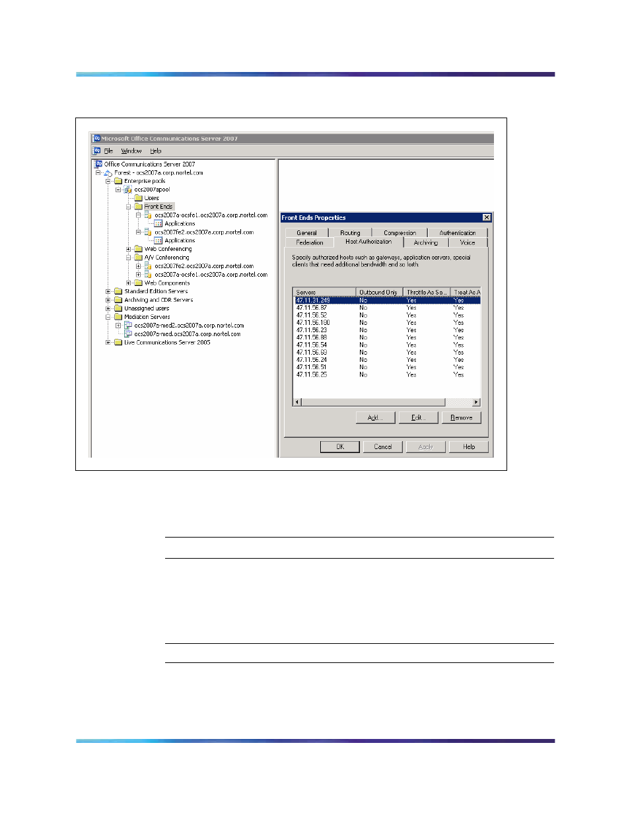Collapse the Enterprise pools node

coord(108,181)
